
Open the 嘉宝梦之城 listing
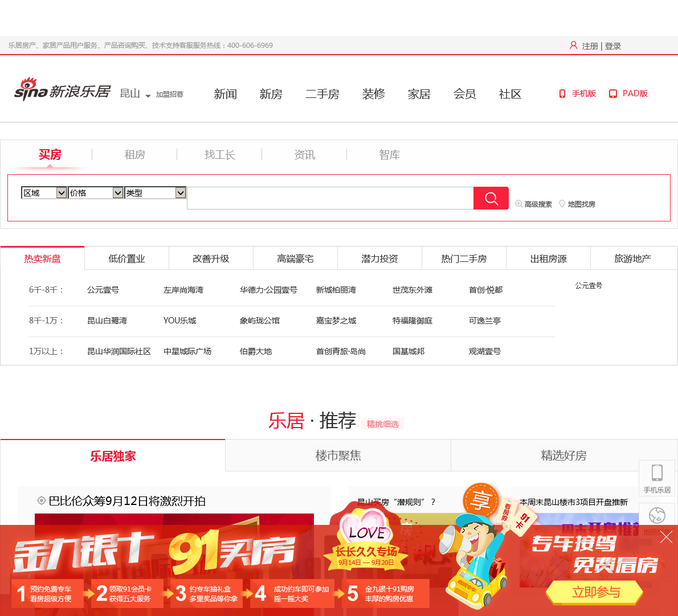coord(336,321)
